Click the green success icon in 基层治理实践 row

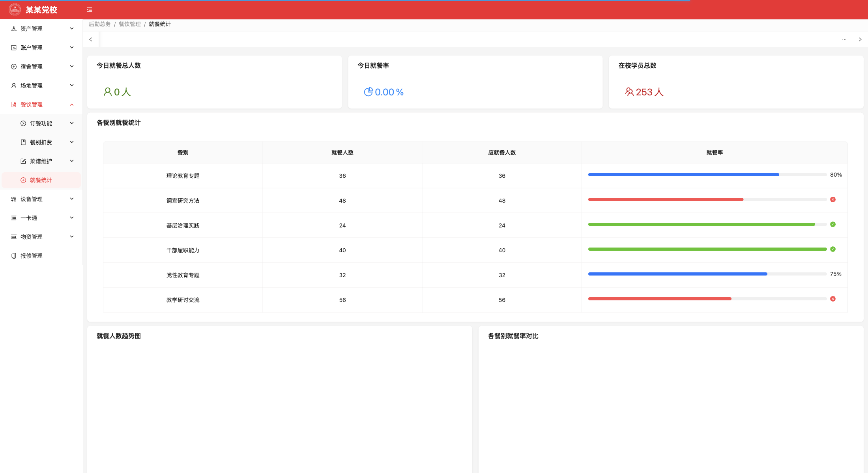[x=833, y=224]
